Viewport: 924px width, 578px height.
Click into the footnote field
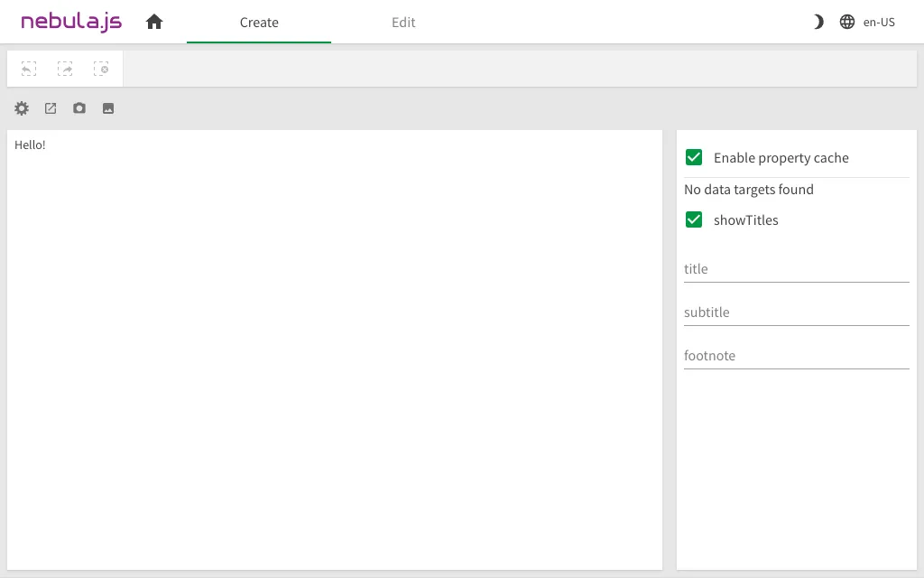click(x=796, y=356)
